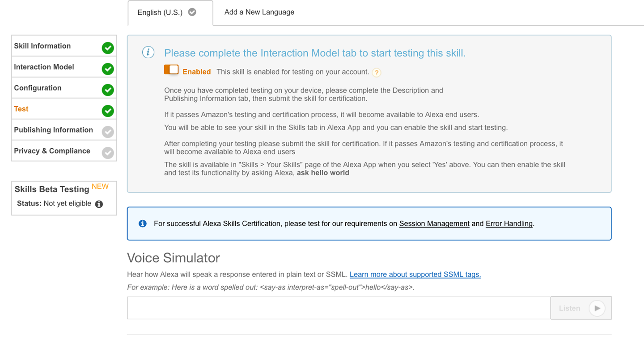Click the green checkmark beside Configuration
644x339 pixels.
[108, 90]
